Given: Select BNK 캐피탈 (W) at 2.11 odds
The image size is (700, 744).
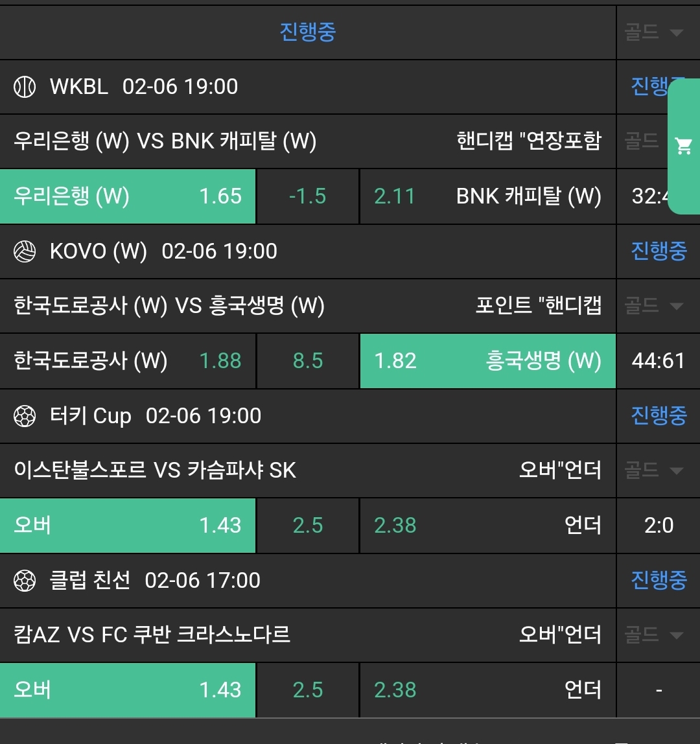Looking at the screenshot, I should (487, 196).
